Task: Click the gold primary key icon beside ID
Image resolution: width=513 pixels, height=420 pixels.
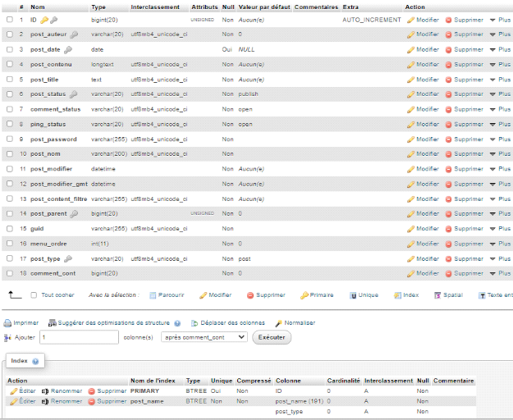Action: [x=44, y=21]
